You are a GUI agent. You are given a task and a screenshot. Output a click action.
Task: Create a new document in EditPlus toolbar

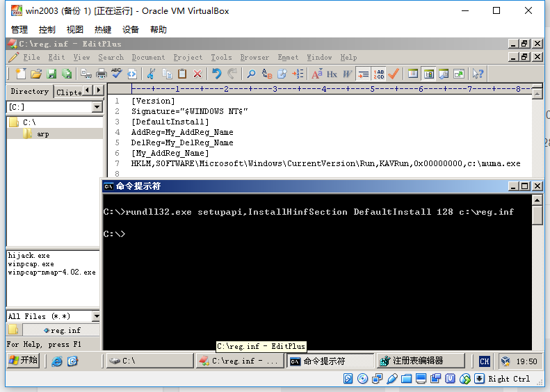tap(21, 74)
